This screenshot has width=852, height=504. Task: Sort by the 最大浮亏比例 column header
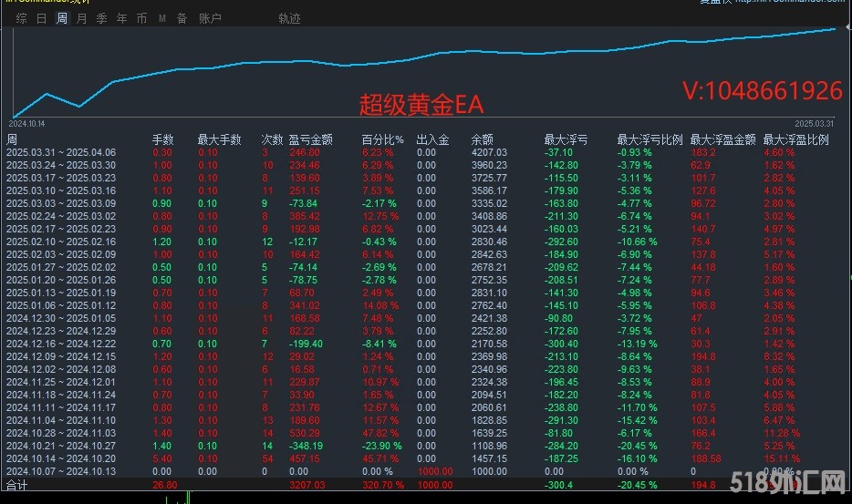[649, 139]
